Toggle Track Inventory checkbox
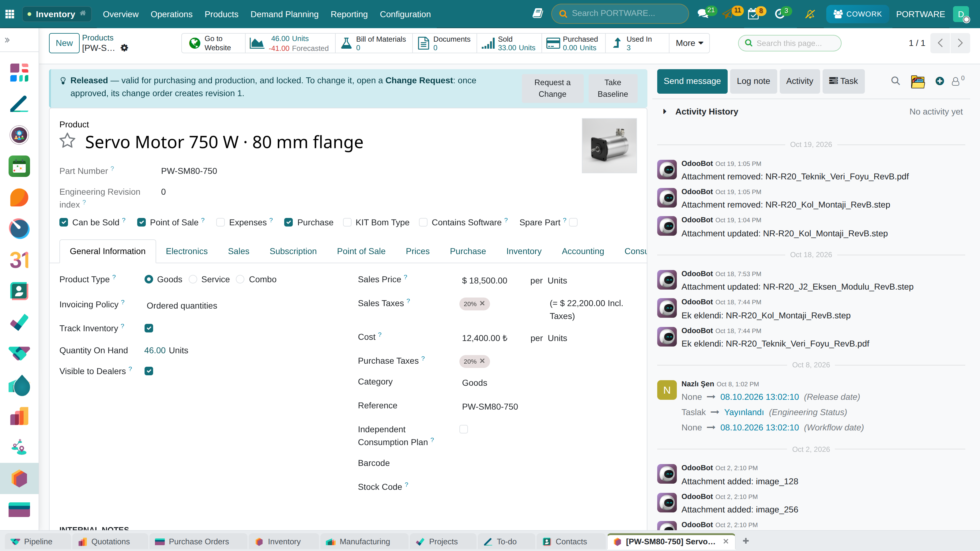The image size is (980, 551). point(149,328)
